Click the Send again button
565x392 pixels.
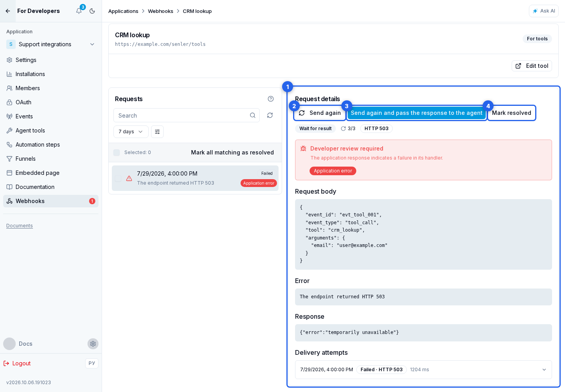pyautogui.click(x=320, y=113)
